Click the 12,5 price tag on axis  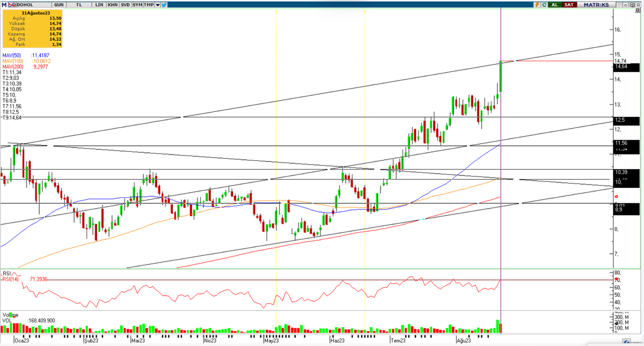[626, 120]
